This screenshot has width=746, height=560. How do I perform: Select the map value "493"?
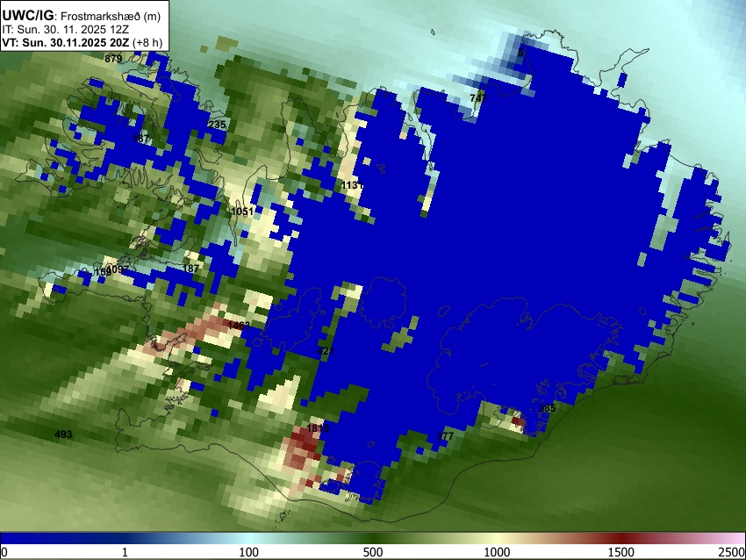63,434
